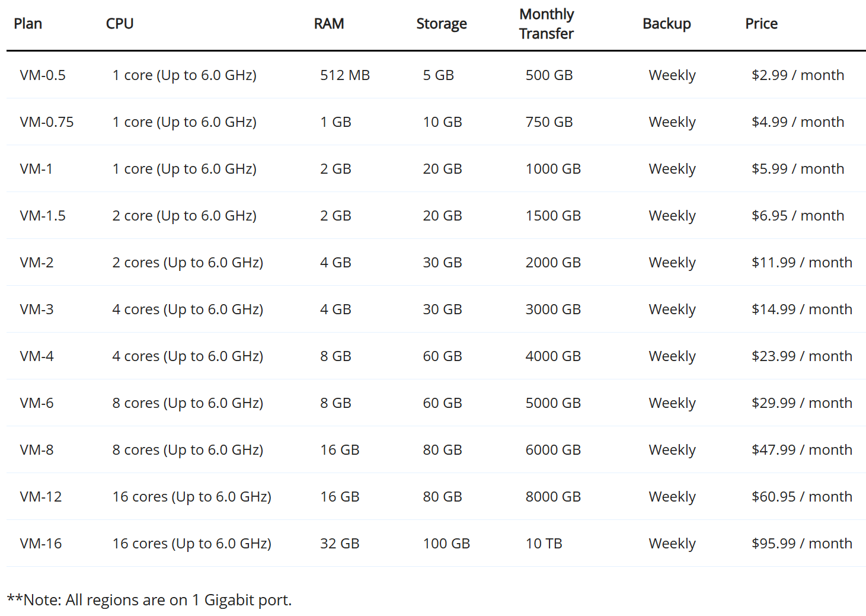Screen dimensions: 866x616
Task: Click the $95.99 / month price
Action: point(802,544)
